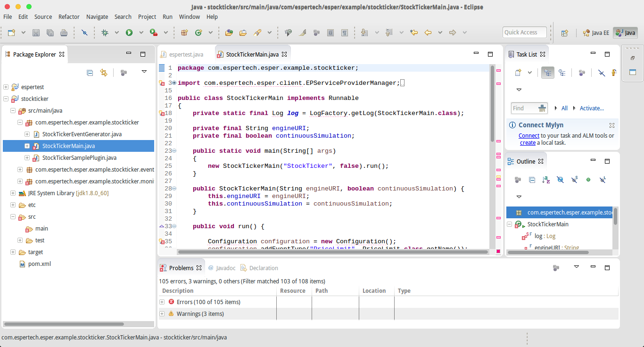Expand the JRE System Library node
The width and height of the screenshot is (644, 347).
coord(13,192)
